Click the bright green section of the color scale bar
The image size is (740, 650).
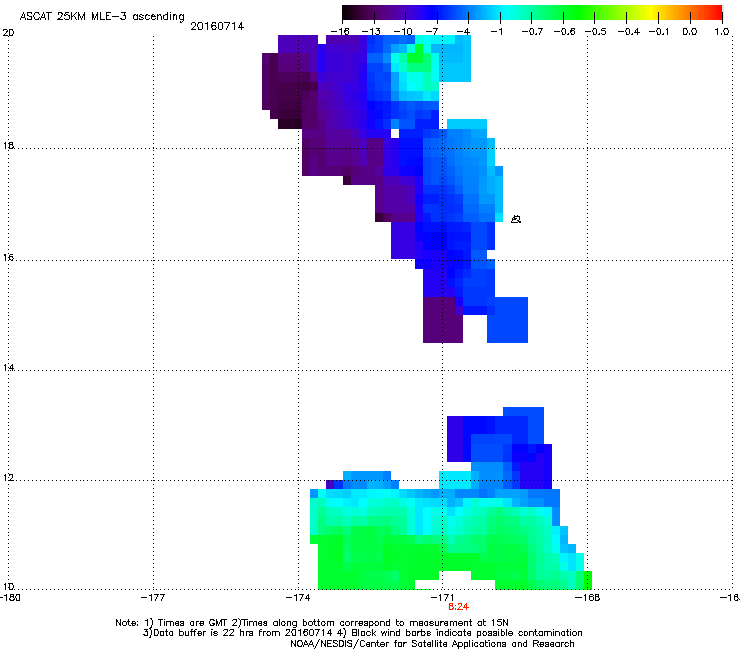tap(578, 12)
